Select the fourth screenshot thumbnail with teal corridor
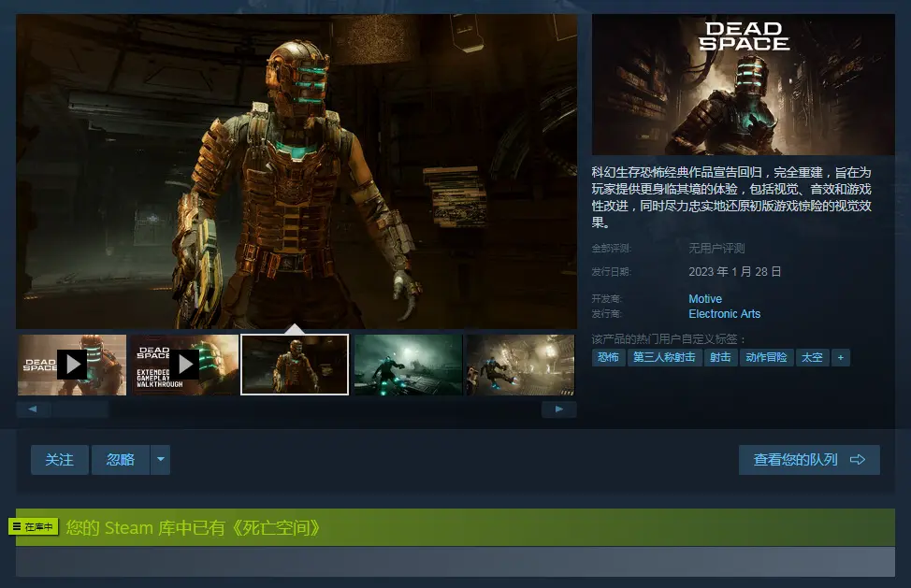This screenshot has height=588, width=911. tap(408, 365)
